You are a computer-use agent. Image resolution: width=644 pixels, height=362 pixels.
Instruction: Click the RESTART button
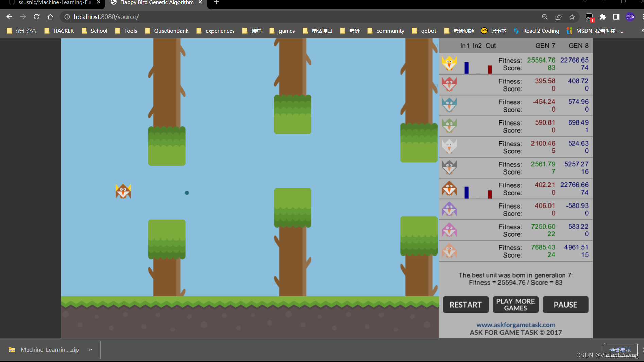coord(466,305)
